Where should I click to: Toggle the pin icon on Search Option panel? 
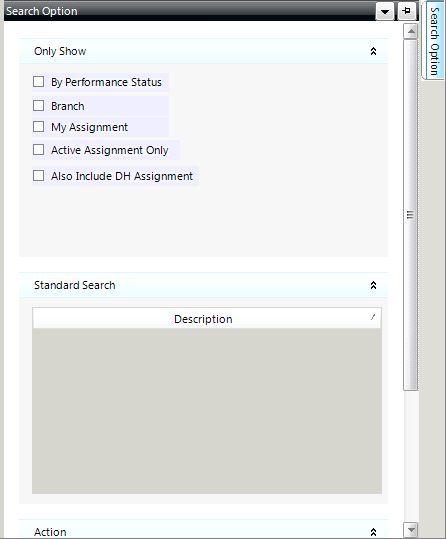point(406,11)
